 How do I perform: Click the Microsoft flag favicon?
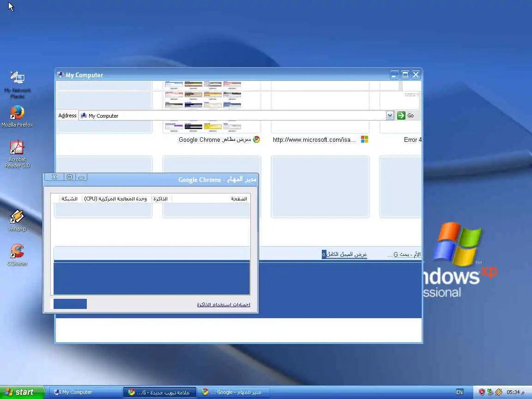[364, 139]
